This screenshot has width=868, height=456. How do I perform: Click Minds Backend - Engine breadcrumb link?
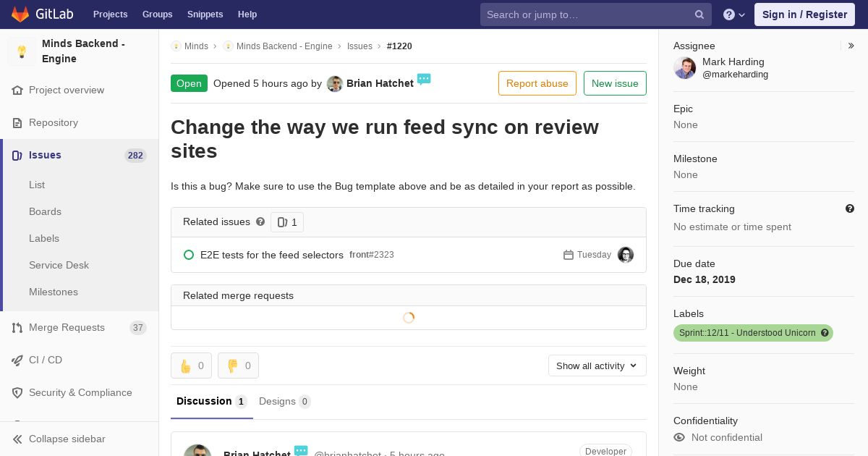point(284,46)
